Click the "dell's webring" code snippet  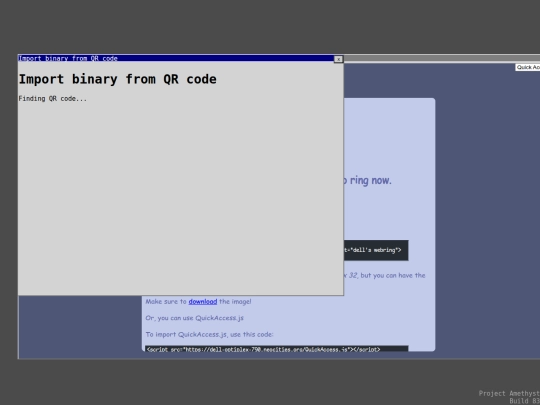[x=376, y=250]
